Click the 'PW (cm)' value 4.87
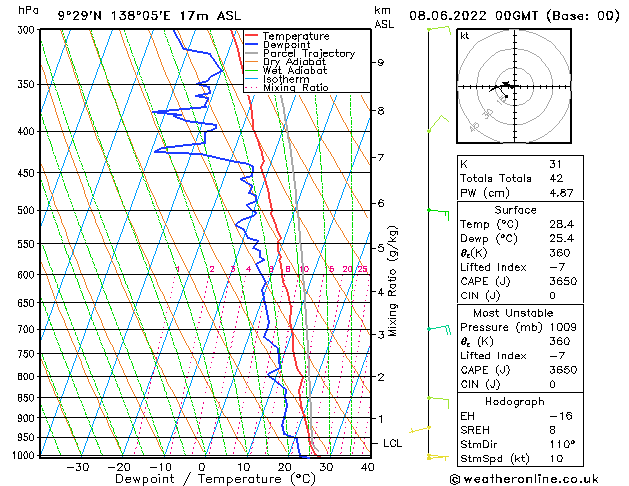The height and width of the screenshot is (486, 629). click(561, 193)
